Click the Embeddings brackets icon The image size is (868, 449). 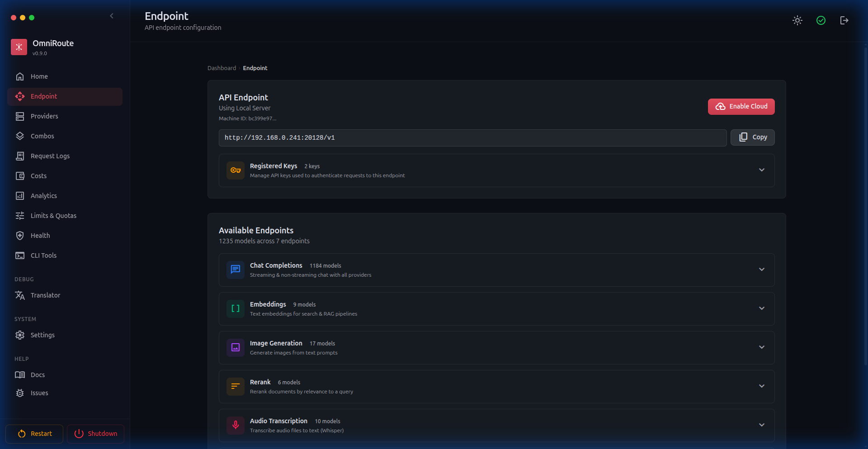[236, 309]
